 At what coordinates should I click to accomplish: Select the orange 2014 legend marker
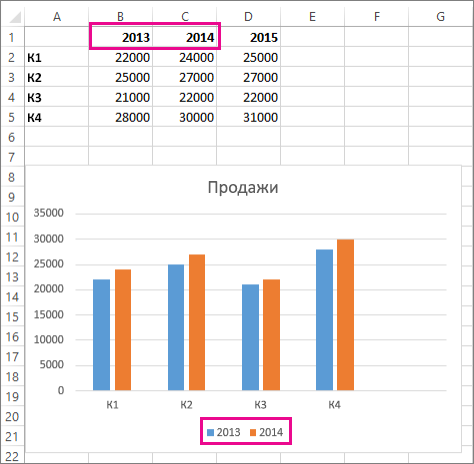[x=253, y=433]
